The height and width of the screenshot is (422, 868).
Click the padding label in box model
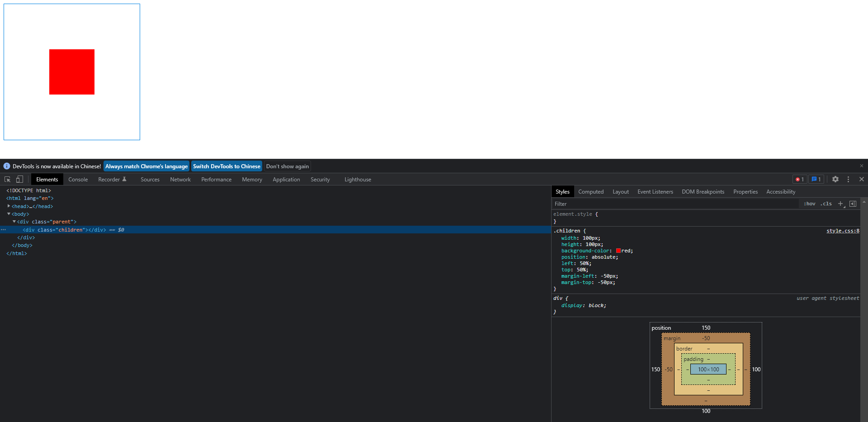click(x=693, y=359)
